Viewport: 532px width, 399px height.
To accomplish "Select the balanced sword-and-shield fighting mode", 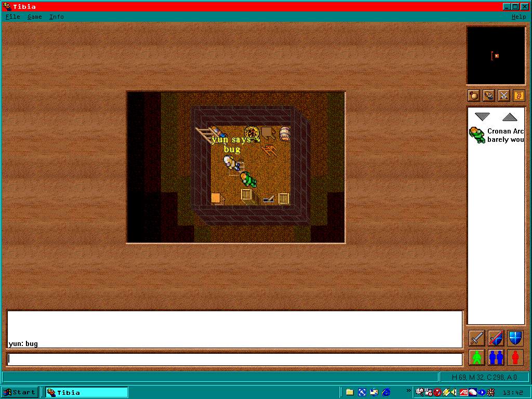I will point(496,338).
